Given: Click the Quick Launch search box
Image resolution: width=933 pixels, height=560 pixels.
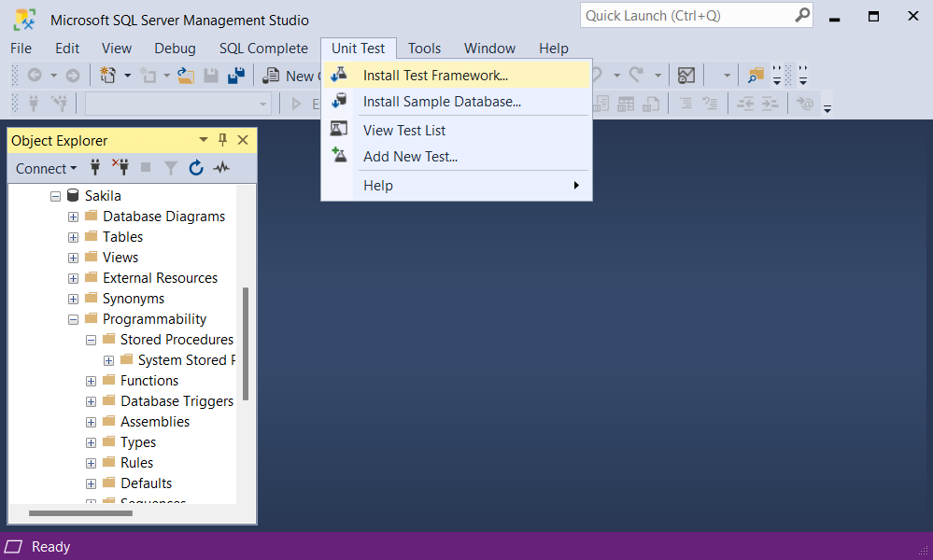Looking at the screenshot, I should [x=696, y=16].
